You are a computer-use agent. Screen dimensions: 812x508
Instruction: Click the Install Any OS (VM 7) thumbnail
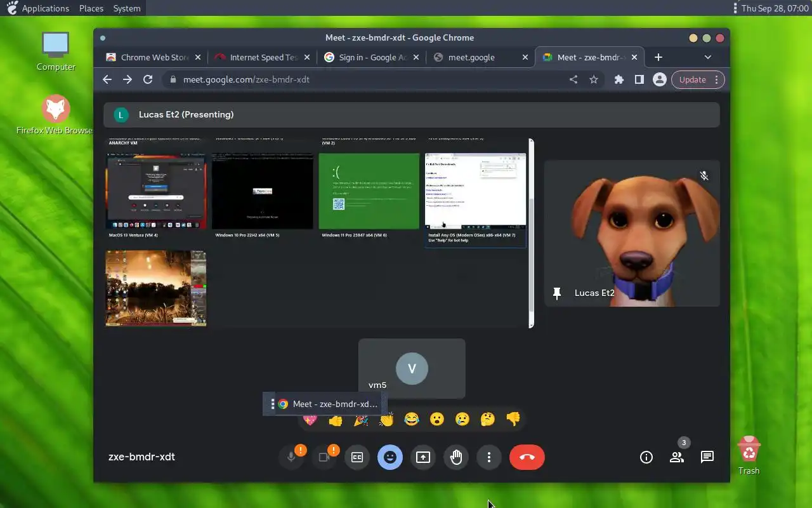476,191
